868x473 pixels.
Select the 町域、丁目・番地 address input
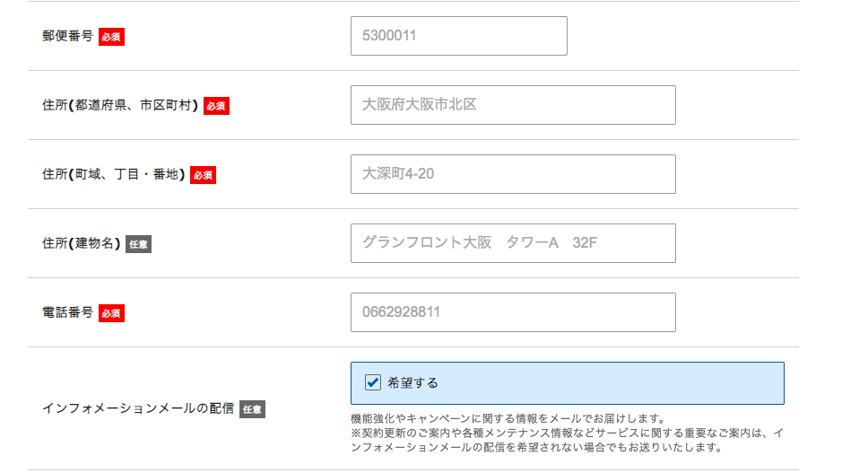click(512, 174)
